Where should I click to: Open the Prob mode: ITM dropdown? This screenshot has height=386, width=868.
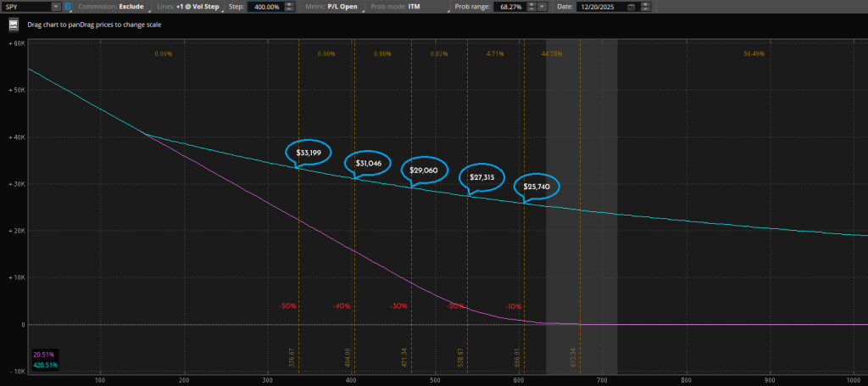409,7
